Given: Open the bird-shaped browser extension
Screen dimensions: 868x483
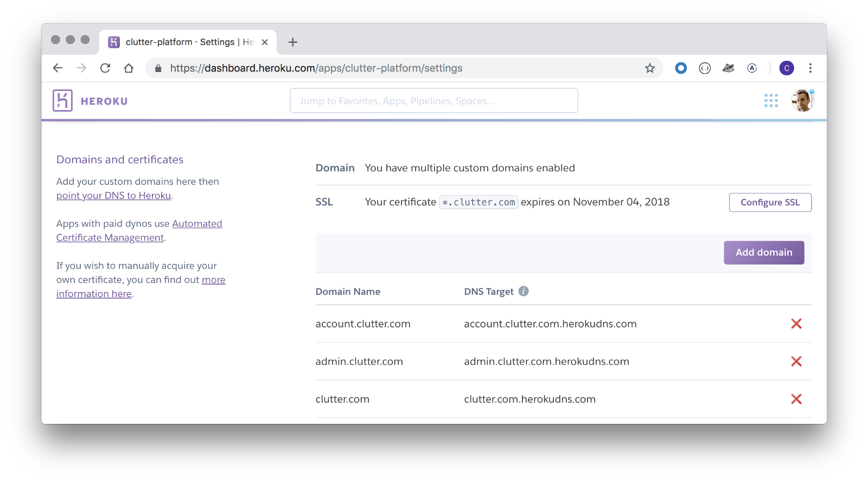Looking at the screenshot, I should 729,68.
